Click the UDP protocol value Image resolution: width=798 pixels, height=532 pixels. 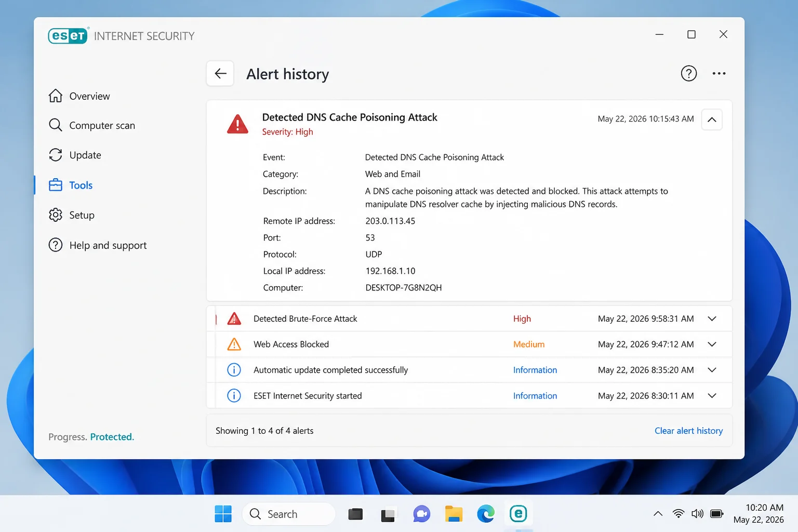click(374, 254)
